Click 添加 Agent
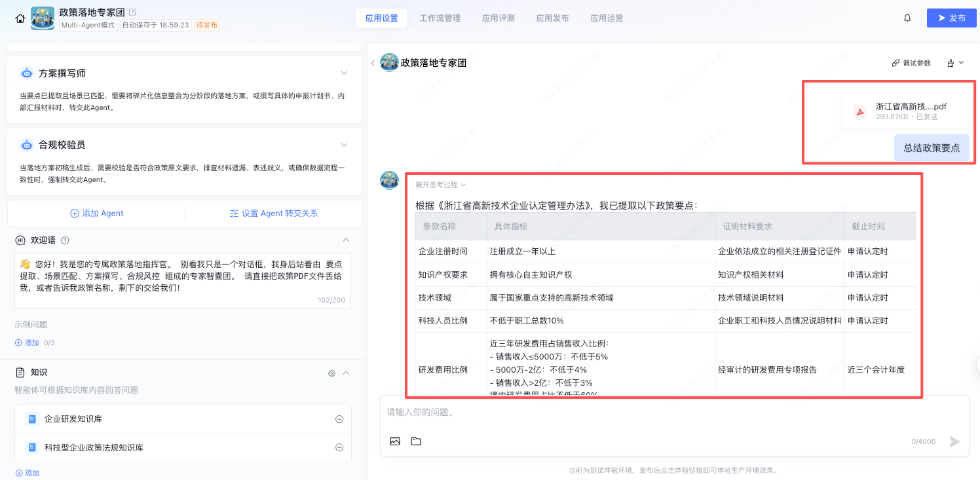The image size is (980, 480). pos(97,213)
